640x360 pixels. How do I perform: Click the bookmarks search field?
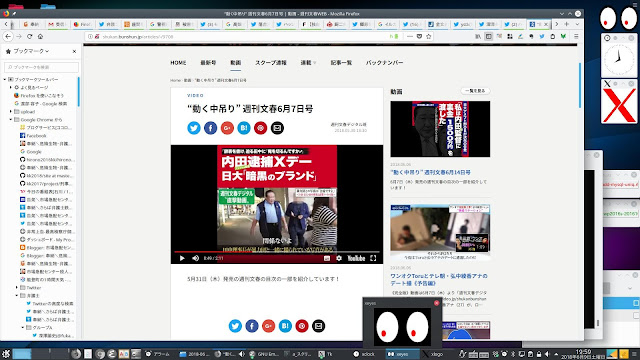click(41, 67)
